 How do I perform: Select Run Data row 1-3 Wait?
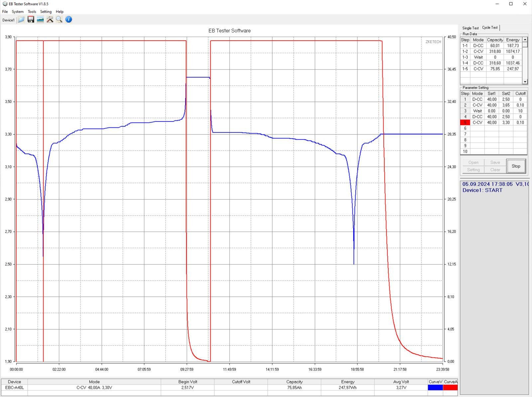pyautogui.click(x=490, y=57)
